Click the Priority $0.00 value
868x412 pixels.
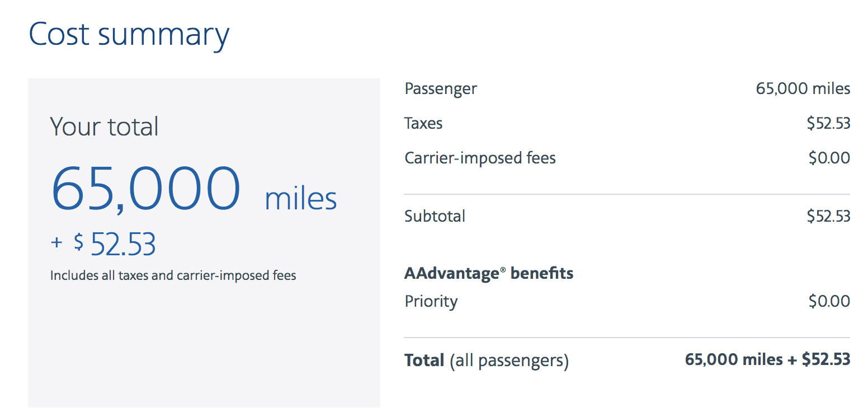pyautogui.click(x=829, y=301)
